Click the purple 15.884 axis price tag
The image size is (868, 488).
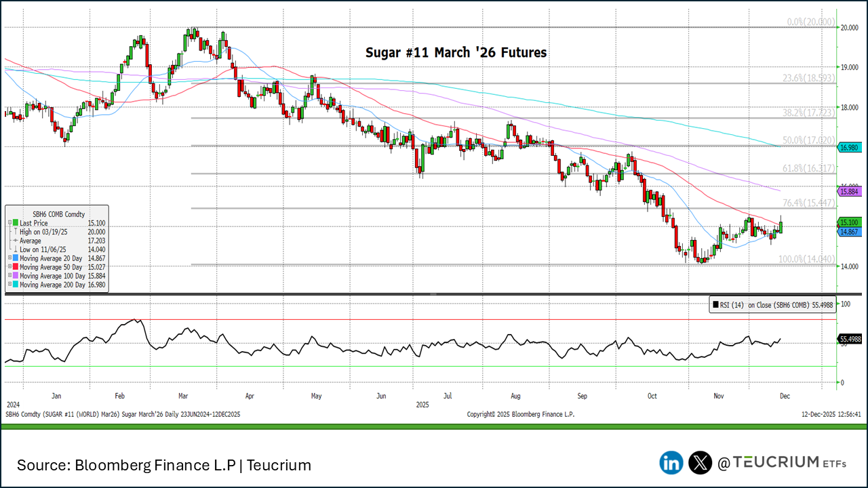[x=849, y=192]
